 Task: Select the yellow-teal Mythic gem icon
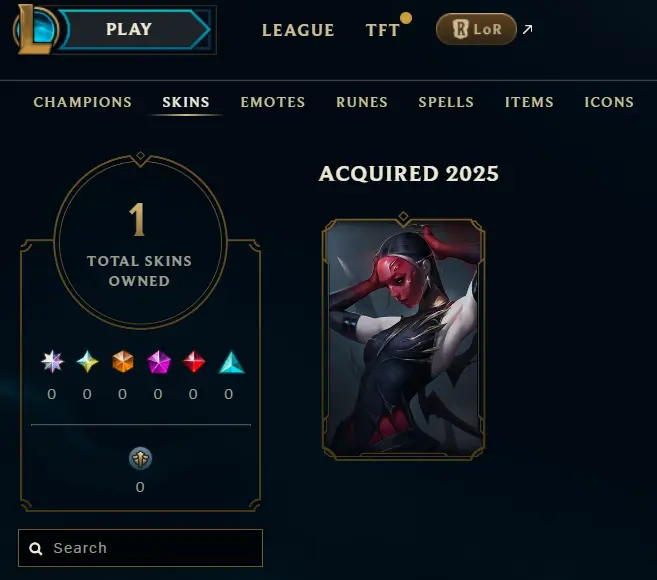click(87, 362)
